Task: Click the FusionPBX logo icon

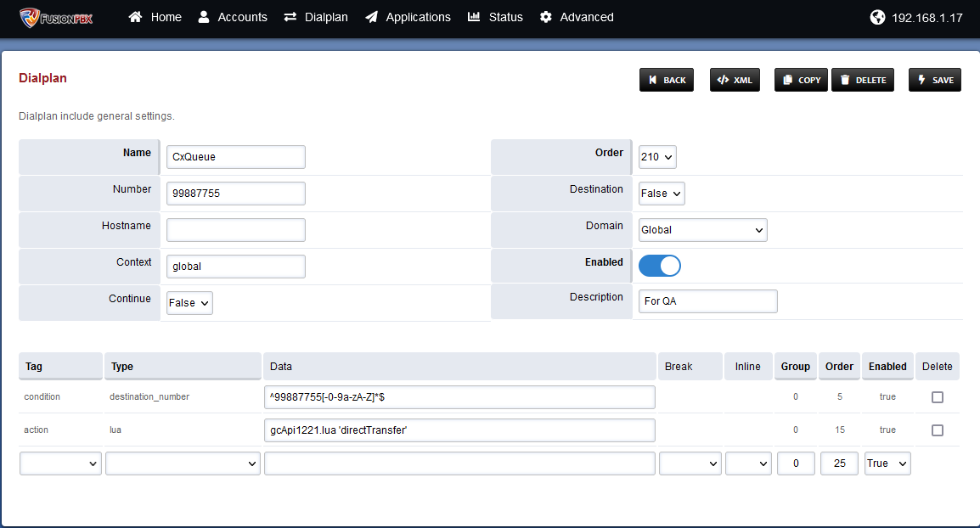Action: (x=31, y=17)
